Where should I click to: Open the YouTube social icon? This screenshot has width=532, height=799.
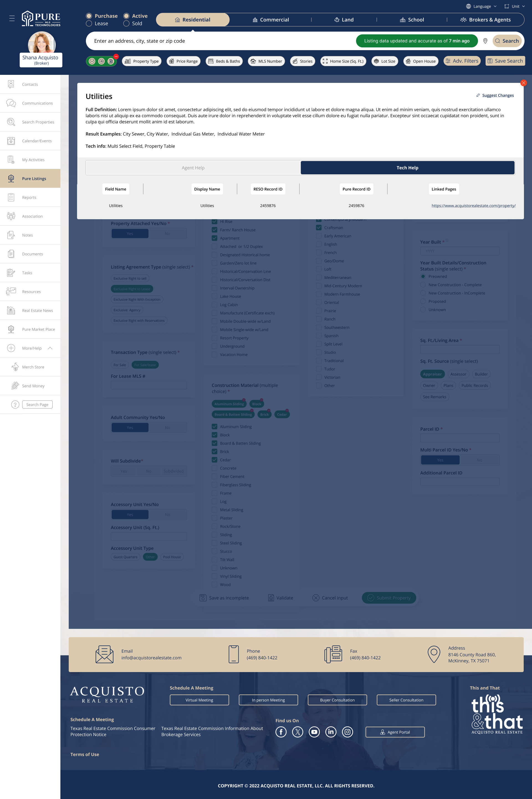tap(314, 732)
